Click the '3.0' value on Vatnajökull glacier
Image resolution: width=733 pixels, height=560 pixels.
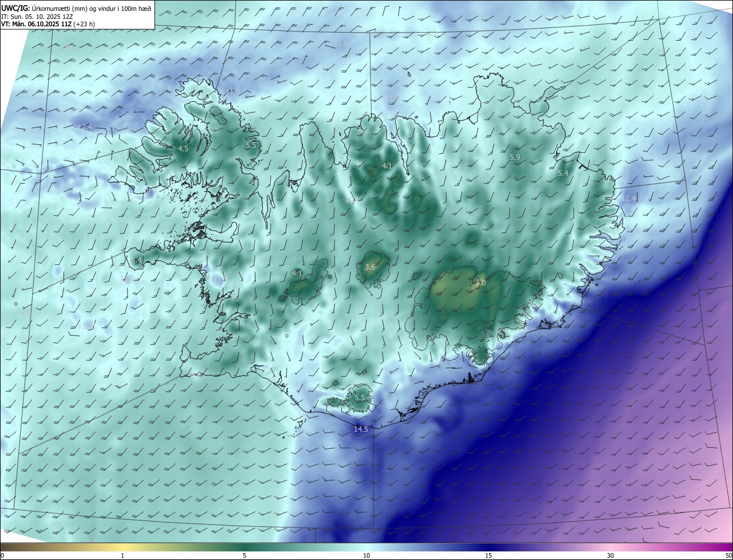click(x=480, y=283)
